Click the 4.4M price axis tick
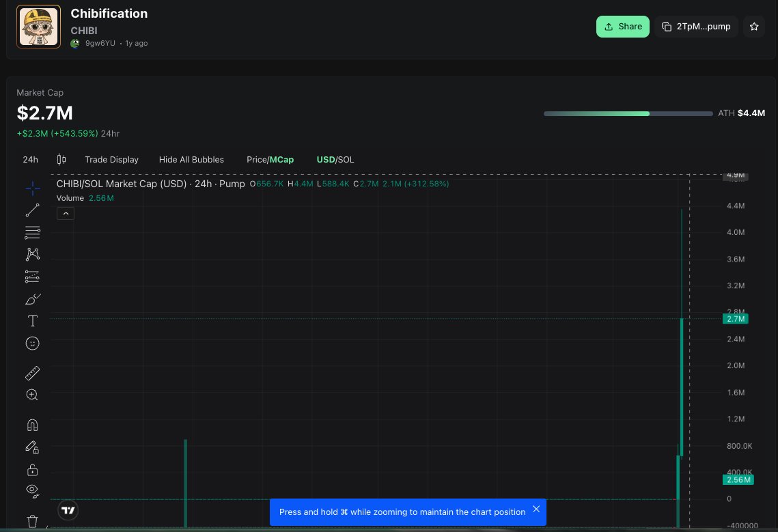This screenshot has width=778, height=532. coord(736,206)
